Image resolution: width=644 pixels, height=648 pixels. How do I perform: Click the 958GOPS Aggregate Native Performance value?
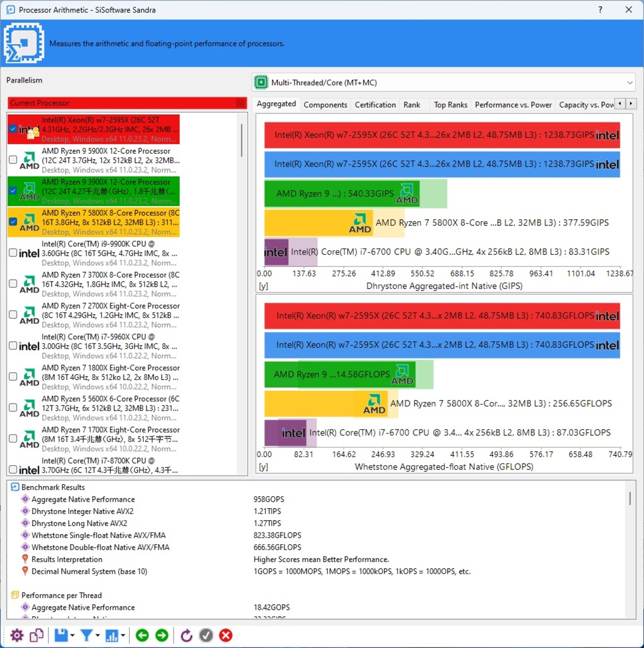point(269,499)
